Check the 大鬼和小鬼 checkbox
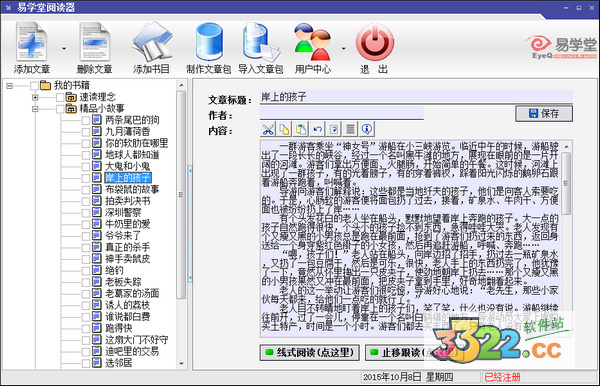Screen dimensions: 600x386 coord(86,166)
